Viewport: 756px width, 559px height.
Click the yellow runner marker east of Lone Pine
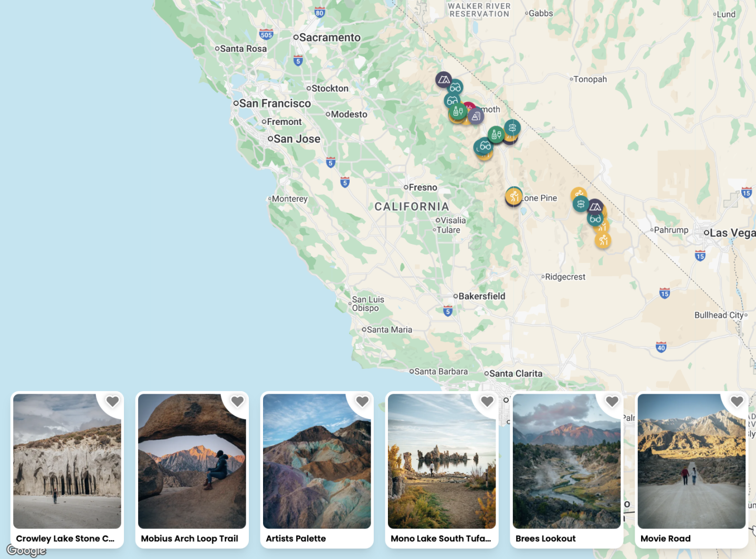(x=578, y=194)
